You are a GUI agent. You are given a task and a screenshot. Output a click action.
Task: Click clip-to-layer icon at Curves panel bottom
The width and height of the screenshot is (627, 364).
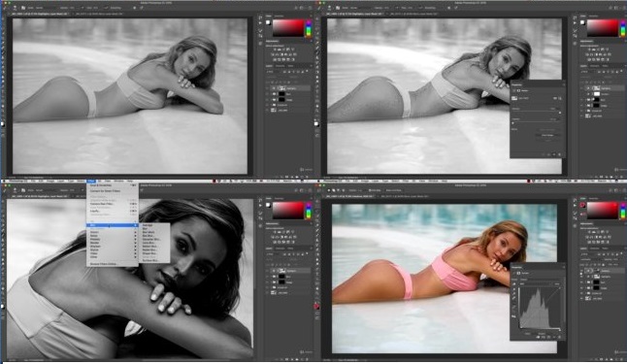click(538, 337)
